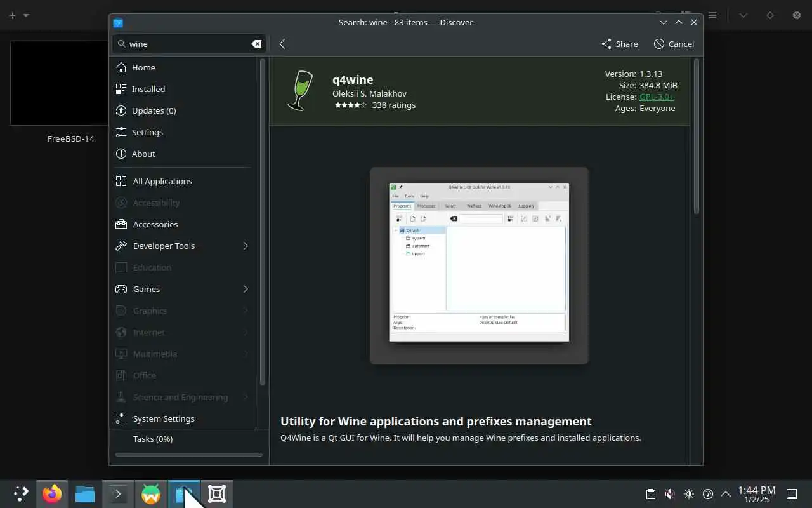Open the About page
812x508 pixels.
tap(184, 154)
